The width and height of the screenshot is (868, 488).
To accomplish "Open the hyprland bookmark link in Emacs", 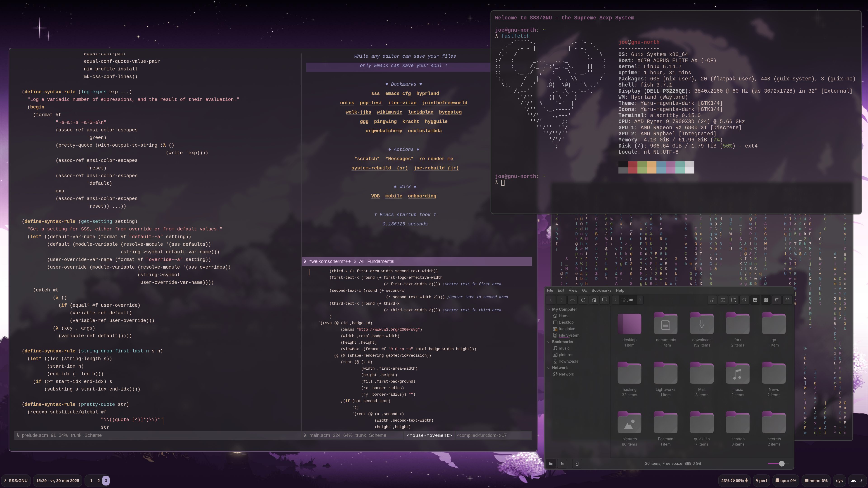I will click(x=428, y=93).
